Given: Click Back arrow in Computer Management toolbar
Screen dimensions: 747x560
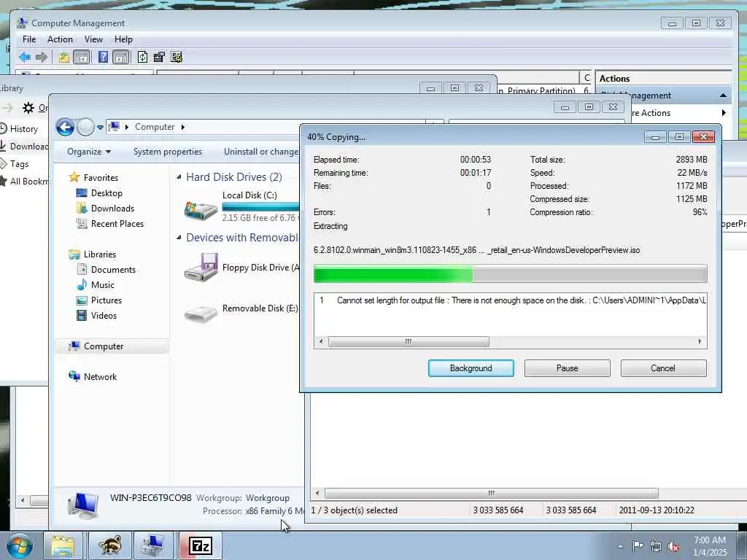Looking at the screenshot, I should click(25, 58).
